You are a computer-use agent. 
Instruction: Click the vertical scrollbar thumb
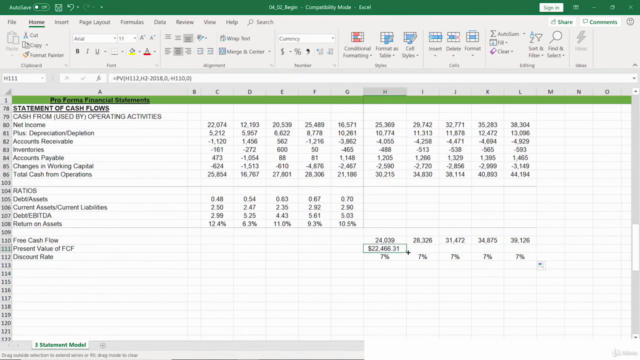pyautogui.click(x=635, y=247)
